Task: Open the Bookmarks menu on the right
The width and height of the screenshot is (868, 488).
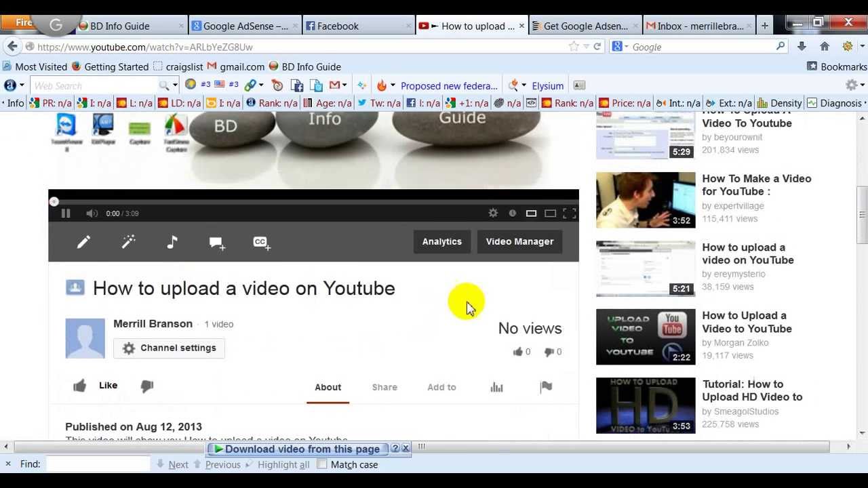Action: click(x=837, y=66)
